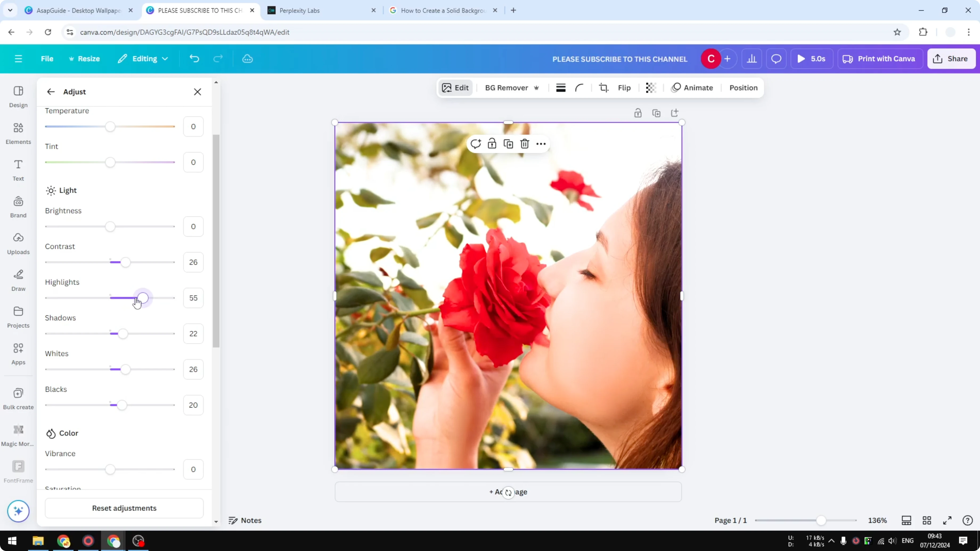Select the Text tool in the sidebar
The image size is (980, 551).
(18, 170)
